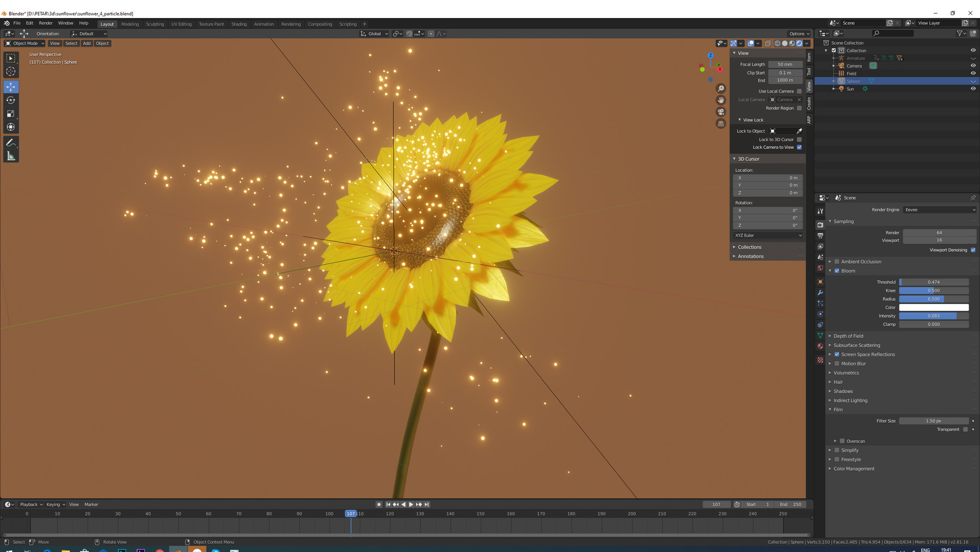Image resolution: width=980 pixels, height=552 pixels.
Task: Open the XYZ Euler rotation order dropdown
Action: point(767,235)
